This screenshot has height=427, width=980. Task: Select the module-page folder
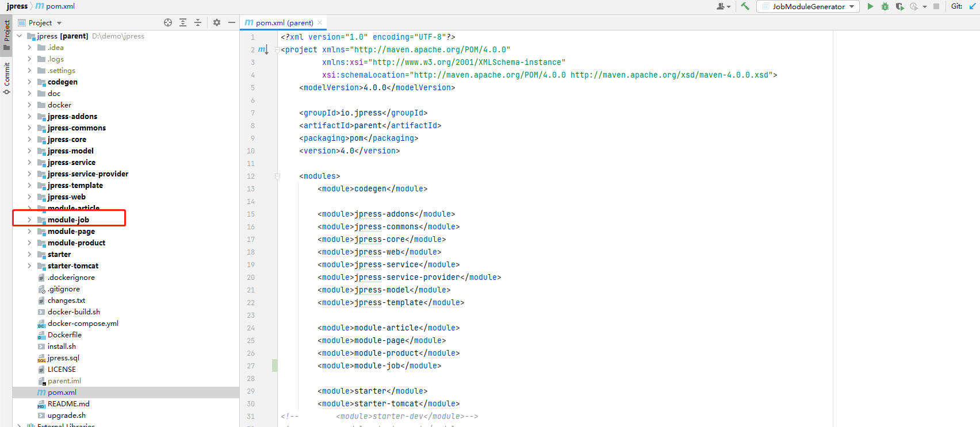[x=71, y=232]
